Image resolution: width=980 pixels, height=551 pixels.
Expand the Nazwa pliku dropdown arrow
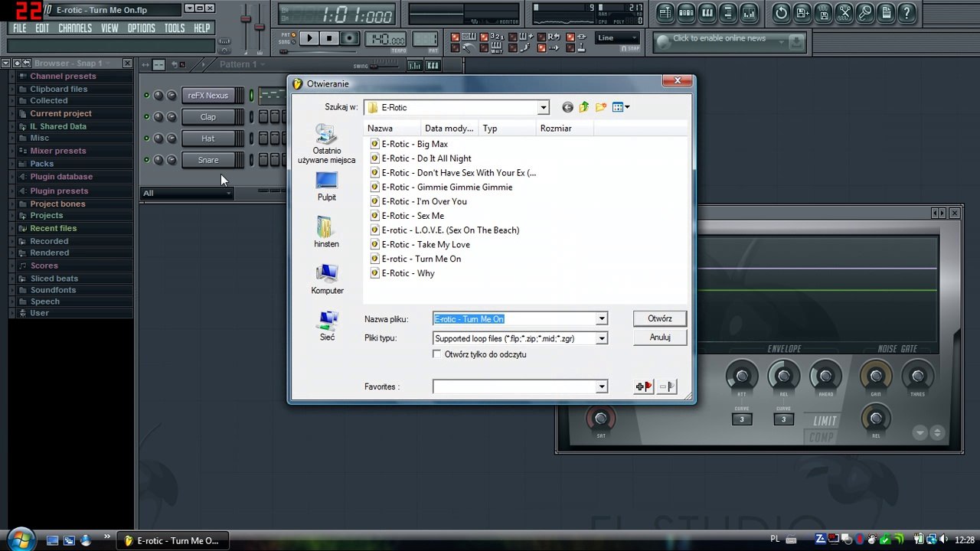[x=602, y=319]
